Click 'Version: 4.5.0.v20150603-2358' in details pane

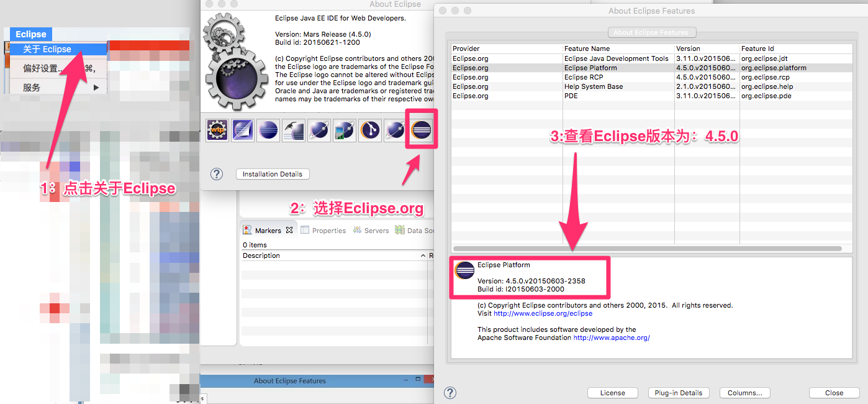[531, 281]
